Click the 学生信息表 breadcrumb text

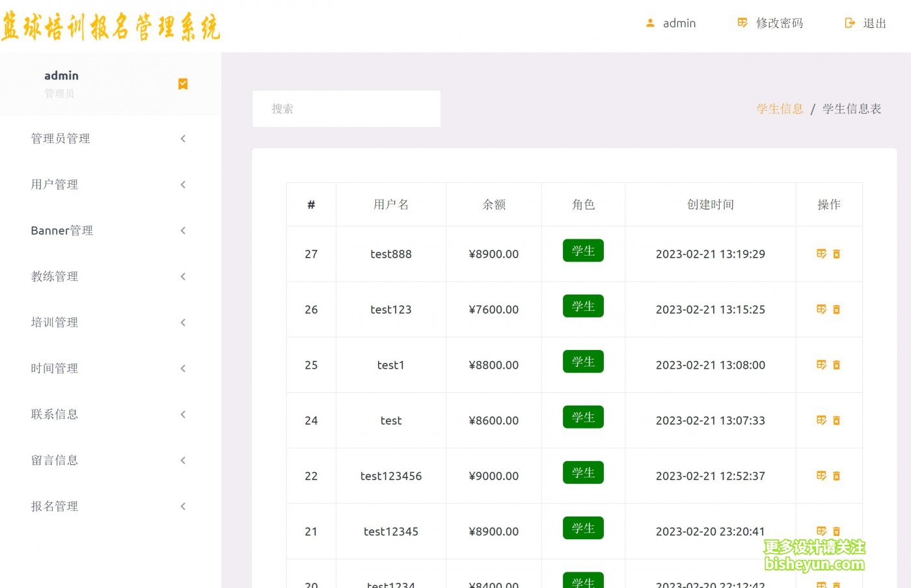(852, 109)
